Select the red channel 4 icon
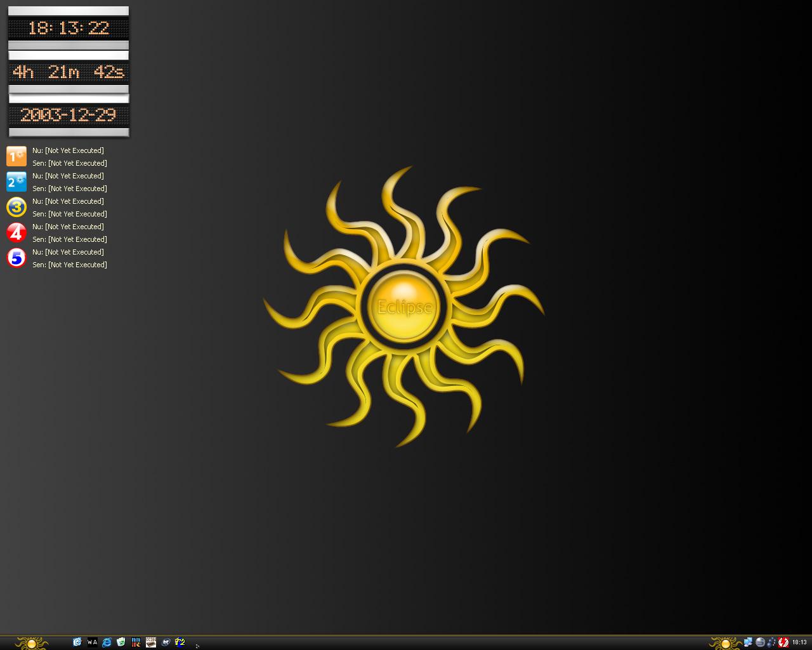Viewport: 812px width, 650px height. tap(16, 232)
